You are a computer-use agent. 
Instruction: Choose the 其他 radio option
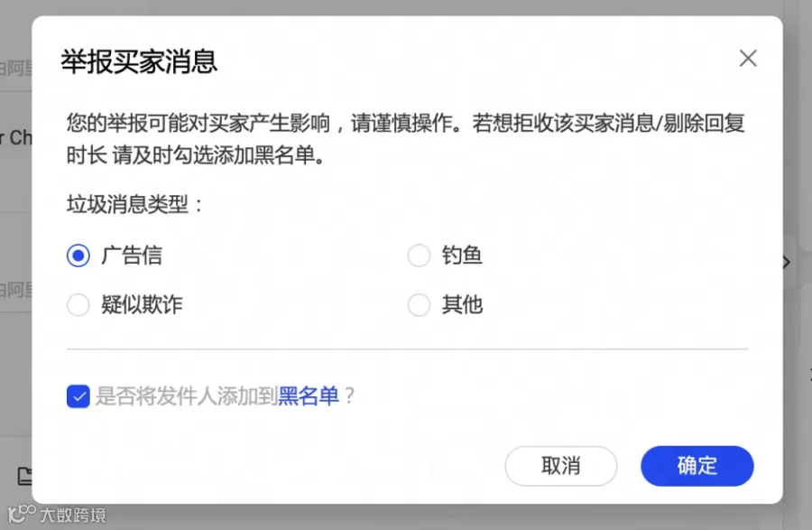tap(419, 304)
